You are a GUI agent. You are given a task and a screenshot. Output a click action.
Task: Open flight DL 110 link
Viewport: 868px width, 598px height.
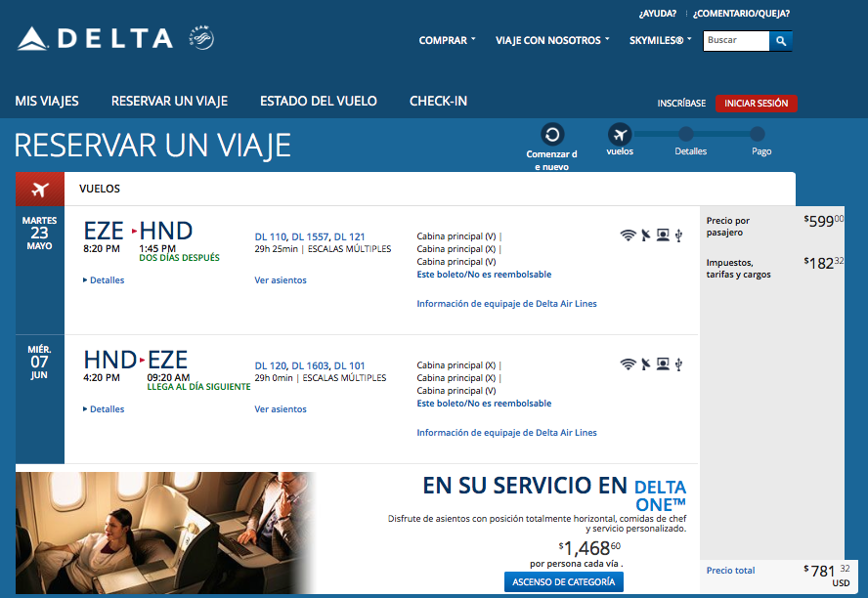tap(271, 236)
